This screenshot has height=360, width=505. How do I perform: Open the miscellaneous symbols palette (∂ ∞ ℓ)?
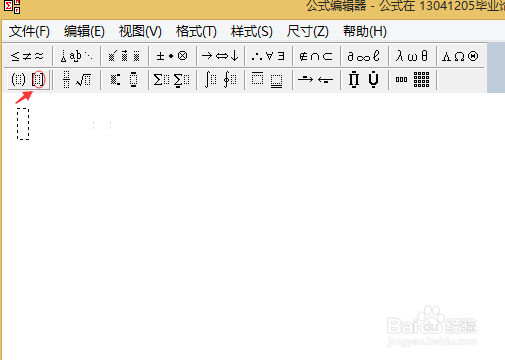364,56
